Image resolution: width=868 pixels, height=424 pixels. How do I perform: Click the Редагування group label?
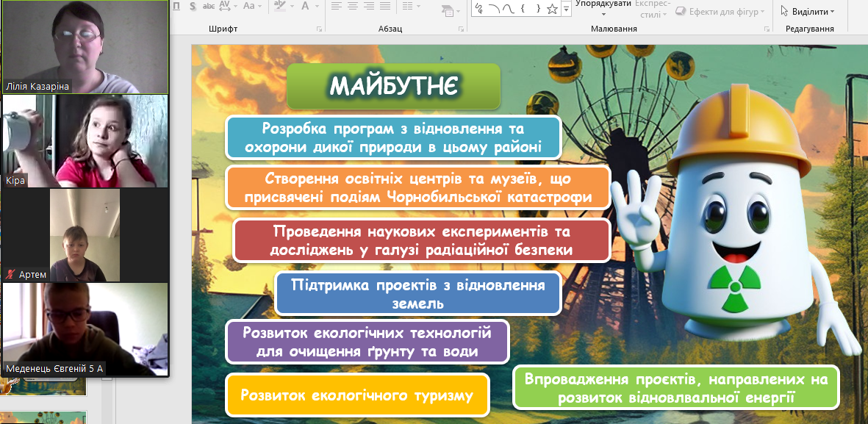(x=810, y=29)
